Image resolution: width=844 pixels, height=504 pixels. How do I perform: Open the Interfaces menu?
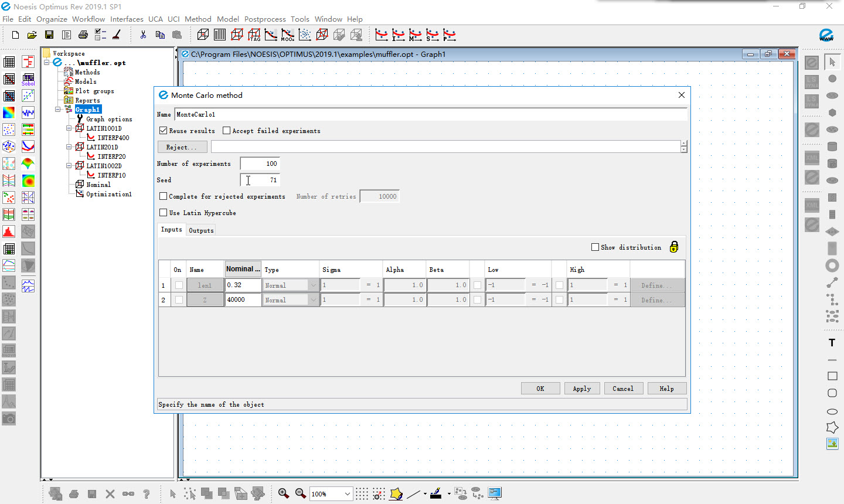[x=127, y=19]
